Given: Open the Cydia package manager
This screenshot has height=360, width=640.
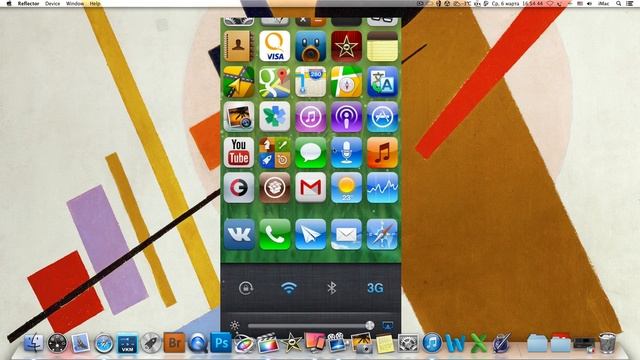Looking at the screenshot, I should pyautogui.click(x=275, y=188).
